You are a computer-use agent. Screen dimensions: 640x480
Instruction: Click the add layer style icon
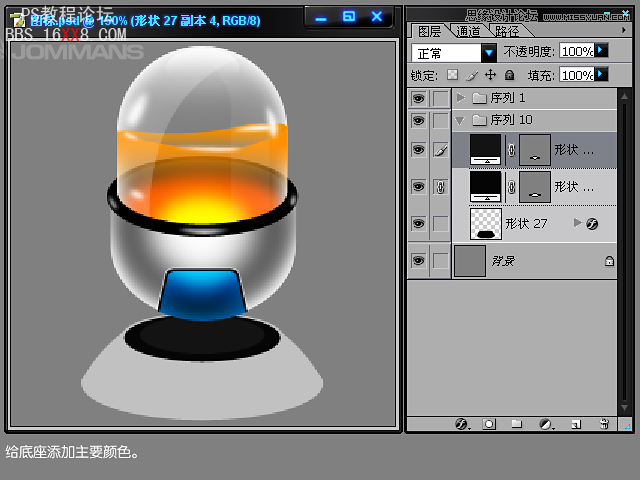(x=461, y=424)
